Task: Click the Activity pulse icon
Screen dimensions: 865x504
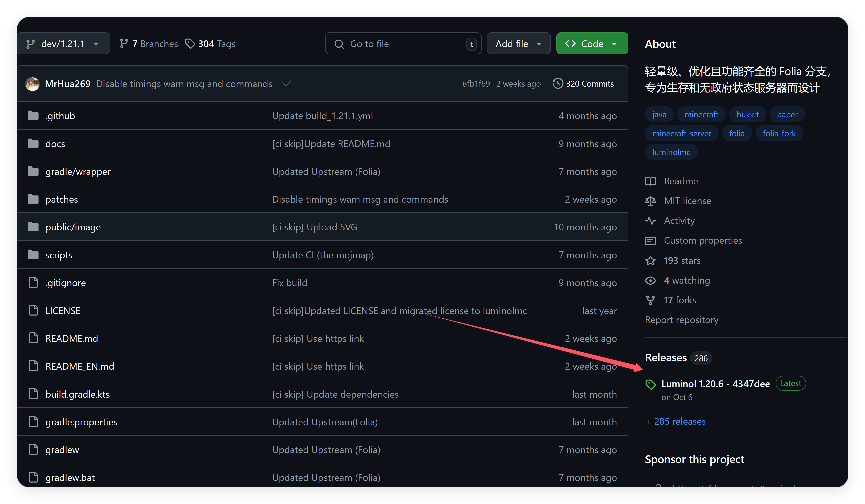Action: (x=650, y=221)
